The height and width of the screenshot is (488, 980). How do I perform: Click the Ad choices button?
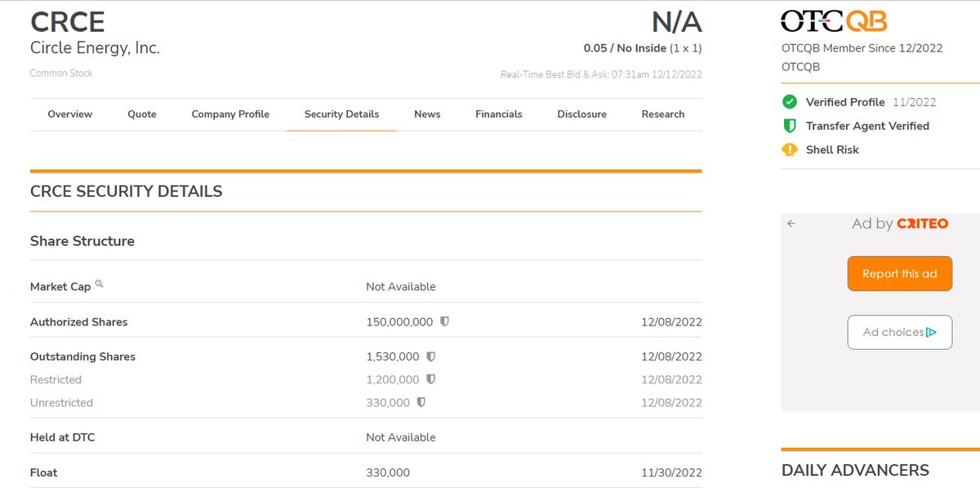click(x=900, y=332)
